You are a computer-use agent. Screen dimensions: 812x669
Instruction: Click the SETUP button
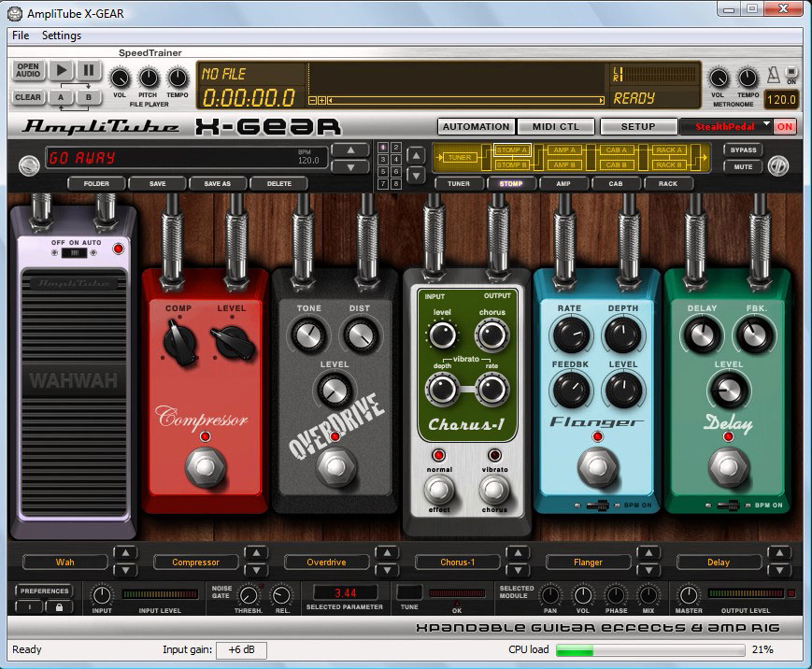(x=638, y=127)
